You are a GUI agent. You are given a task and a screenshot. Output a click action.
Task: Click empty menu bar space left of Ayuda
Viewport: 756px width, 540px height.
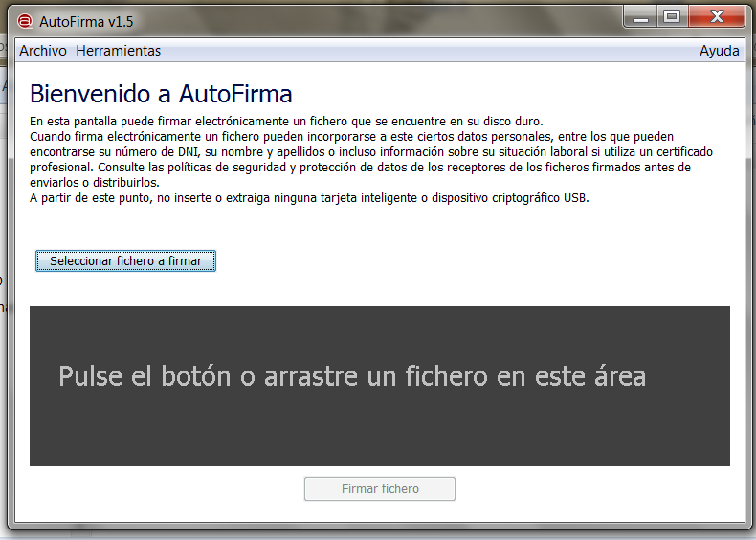click(x=431, y=51)
